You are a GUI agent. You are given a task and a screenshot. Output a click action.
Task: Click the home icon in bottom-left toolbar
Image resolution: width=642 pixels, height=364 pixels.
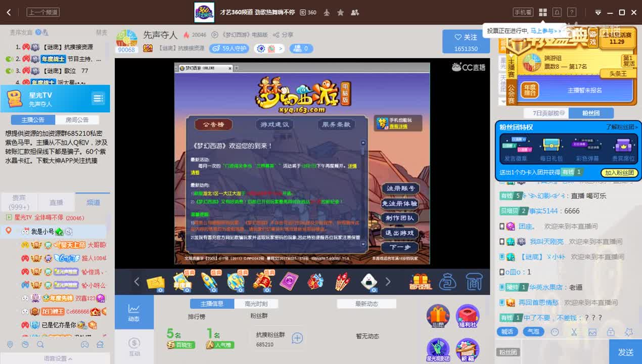click(x=100, y=345)
